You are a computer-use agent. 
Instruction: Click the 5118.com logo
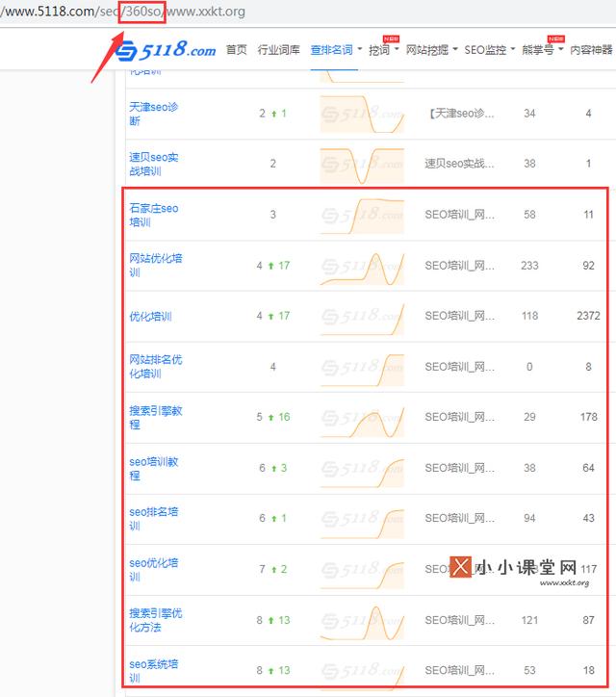click(166, 50)
